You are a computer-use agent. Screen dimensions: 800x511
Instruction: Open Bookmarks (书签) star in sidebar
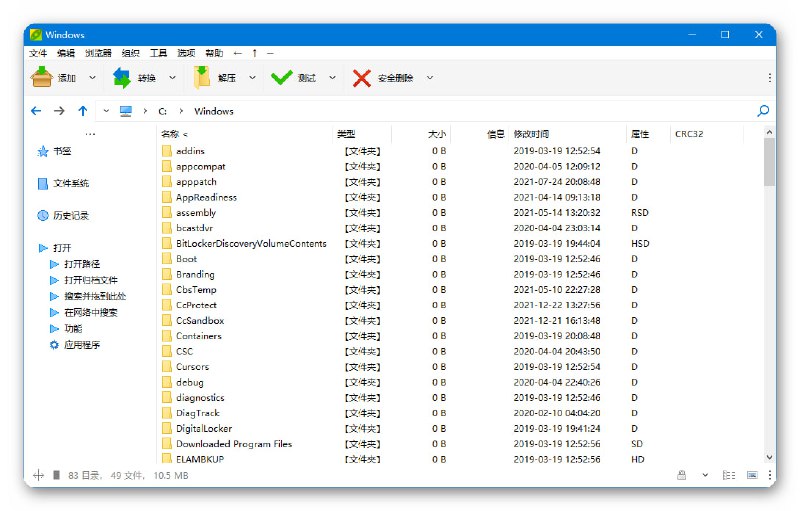point(43,151)
